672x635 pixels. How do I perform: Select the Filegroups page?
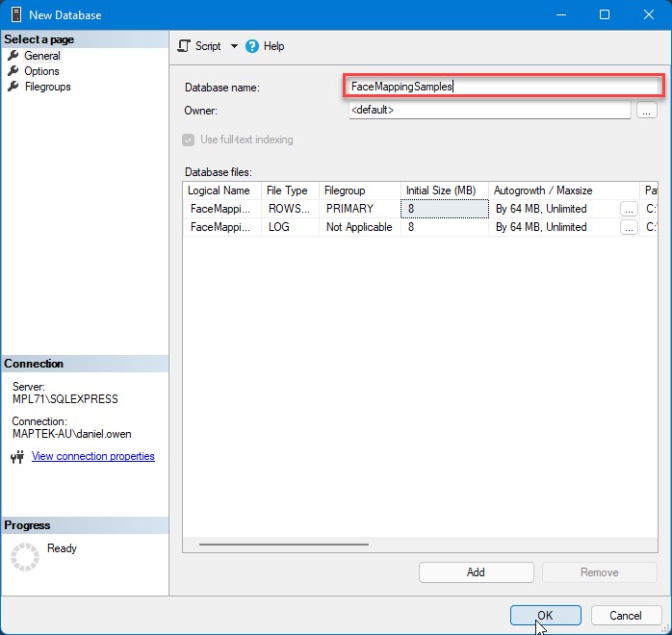coord(47,87)
